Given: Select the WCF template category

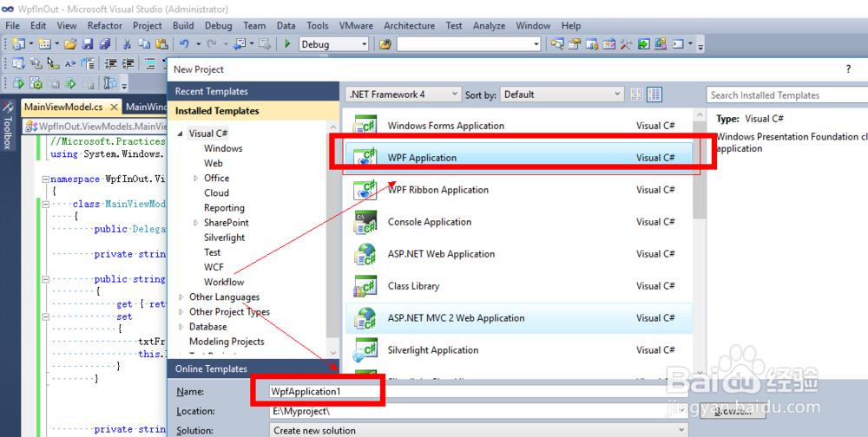Looking at the screenshot, I should click(214, 267).
